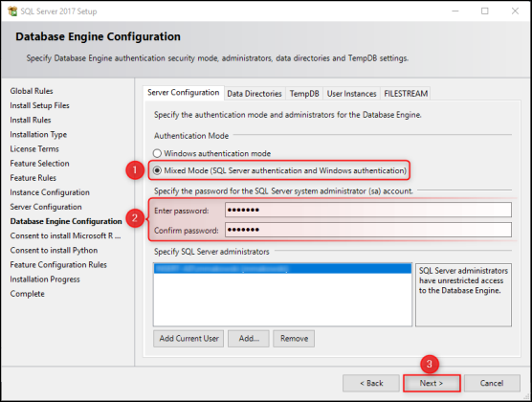The width and height of the screenshot is (532, 402).
Task: Click Database Engine Configuration step in sidebar
Action: [x=66, y=221]
